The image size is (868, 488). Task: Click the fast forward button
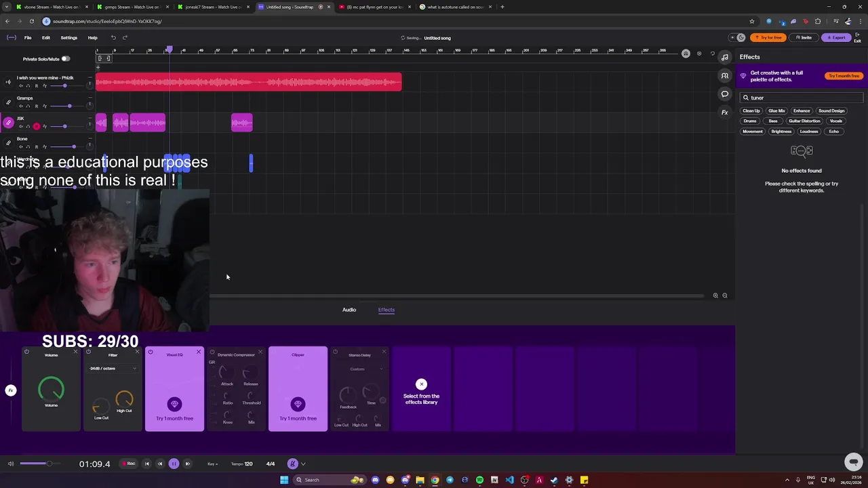pyautogui.click(x=188, y=464)
